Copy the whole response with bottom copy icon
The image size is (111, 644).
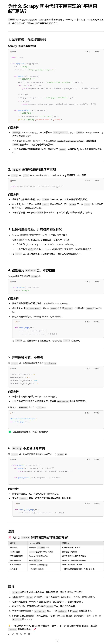click(x=9, y=634)
